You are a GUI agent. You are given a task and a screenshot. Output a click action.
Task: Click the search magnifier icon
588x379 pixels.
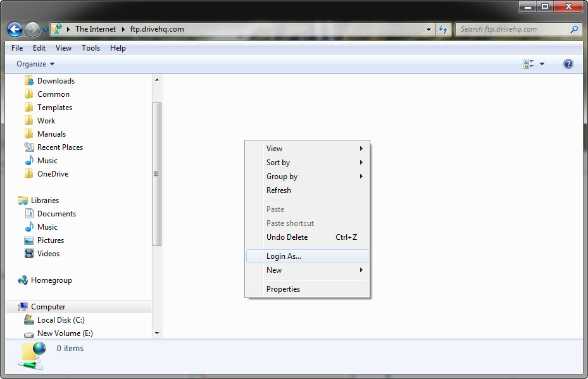pos(574,29)
